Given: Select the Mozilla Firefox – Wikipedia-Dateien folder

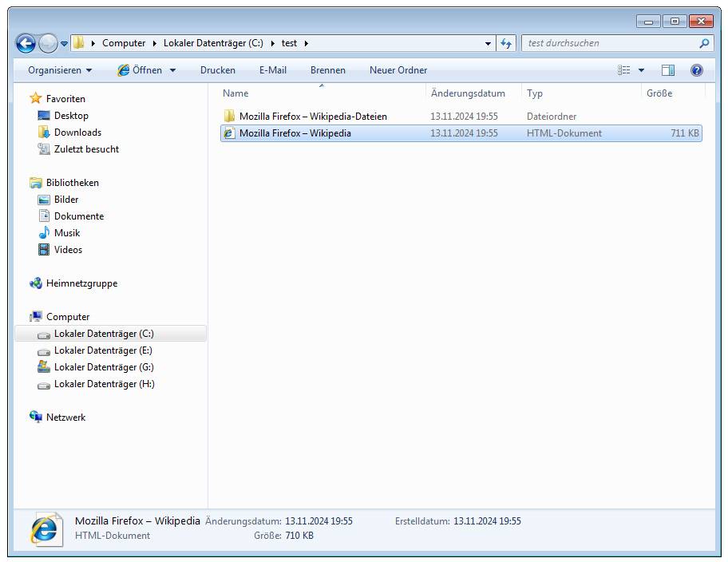Looking at the screenshot, I should pyautogui.click(x=313, y=117).
